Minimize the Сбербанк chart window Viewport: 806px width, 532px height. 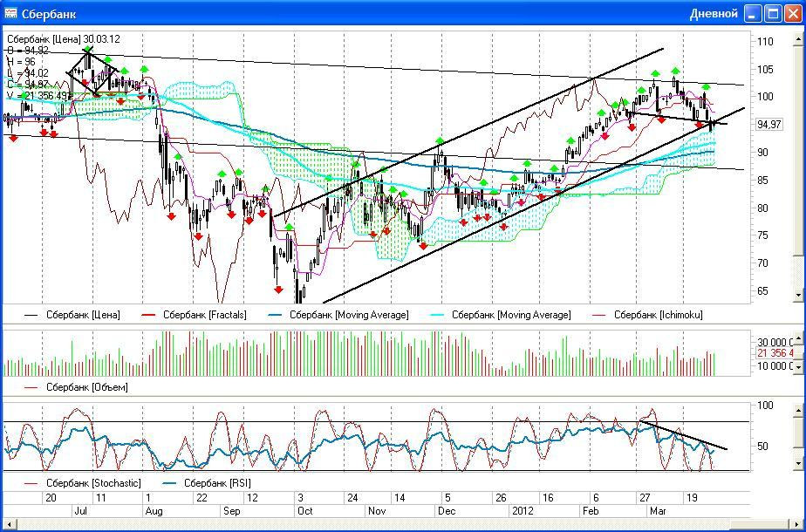[753, 14]
